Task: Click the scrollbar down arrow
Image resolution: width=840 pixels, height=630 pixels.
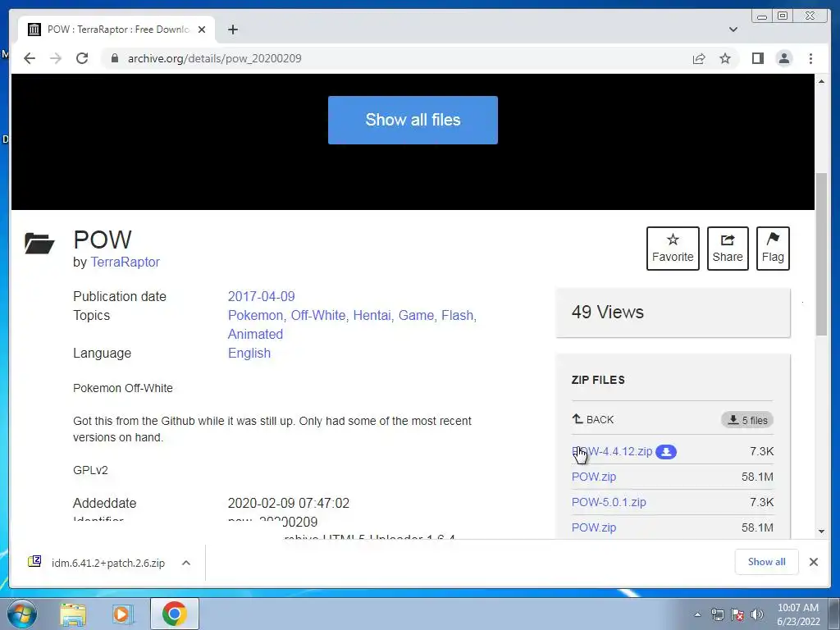Action: tap(821, 532)
